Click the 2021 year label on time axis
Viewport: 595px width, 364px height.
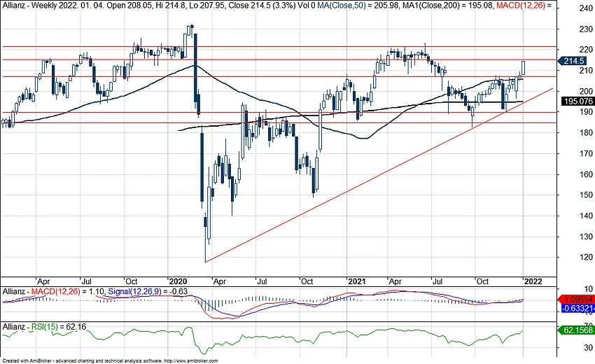(x=357, y=281)
